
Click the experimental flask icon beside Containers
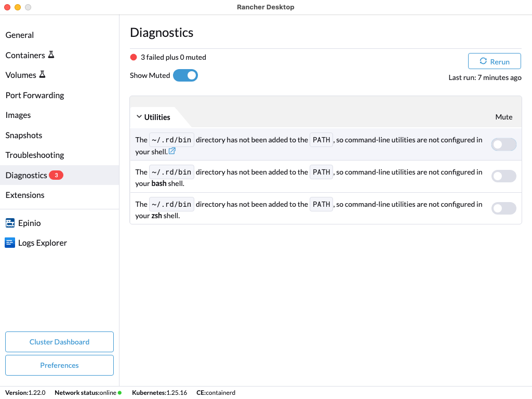(51, 55)
